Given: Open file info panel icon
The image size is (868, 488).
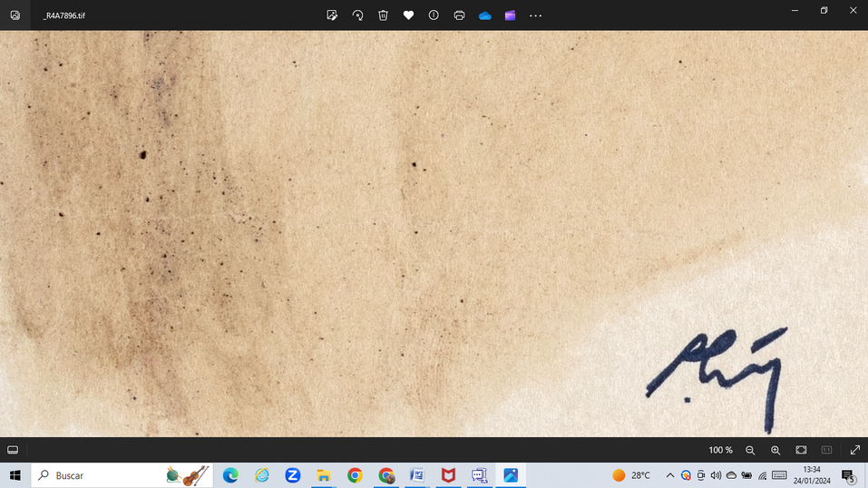Looking at the screenshot, I should tap(434, 15).
